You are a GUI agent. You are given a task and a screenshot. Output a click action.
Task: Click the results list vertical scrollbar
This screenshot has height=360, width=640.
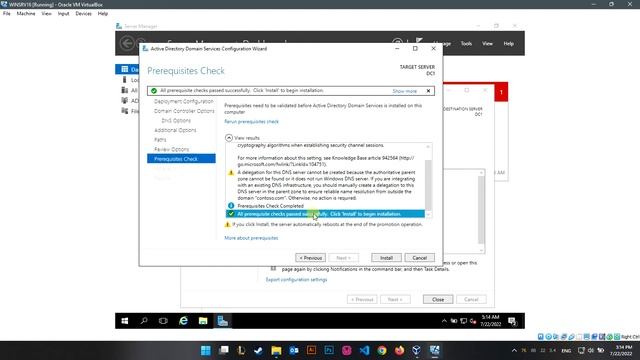(428, 184)
